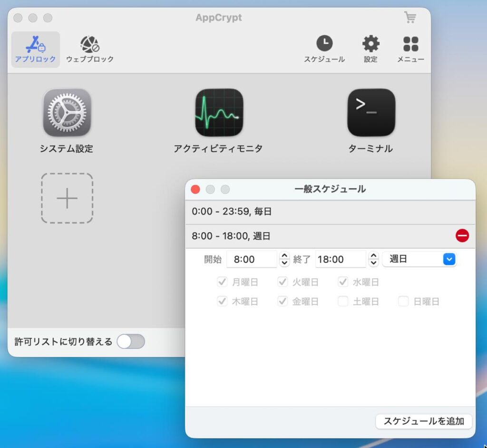The width and height of the screenshot is (487, 448).
Task: Open the 週日 dropdown
Action: click(x=419, y=259)
